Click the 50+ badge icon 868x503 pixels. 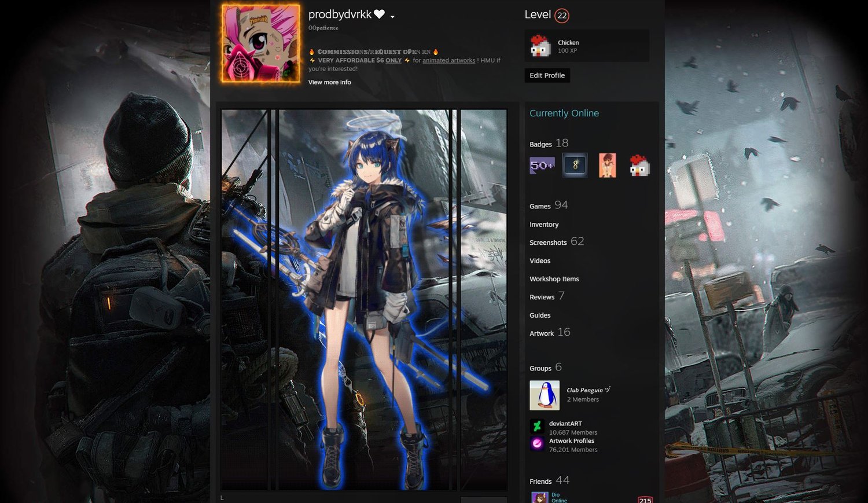coord(542,166)
